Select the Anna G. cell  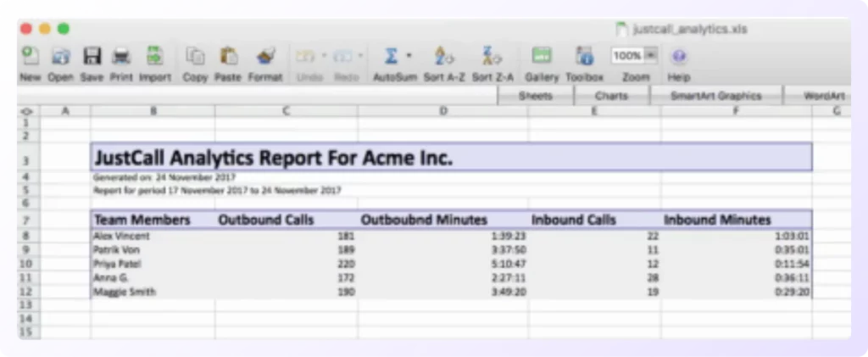[x=153, y=277]
